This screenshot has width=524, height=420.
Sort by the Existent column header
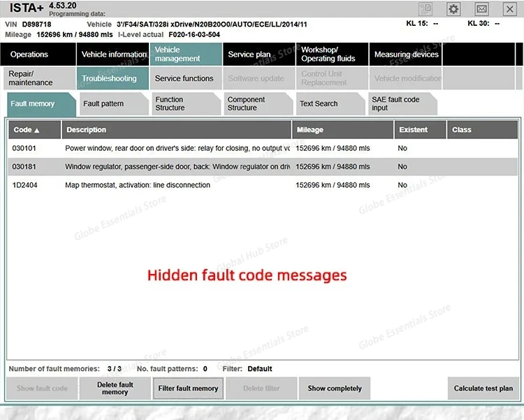[421, 130]
